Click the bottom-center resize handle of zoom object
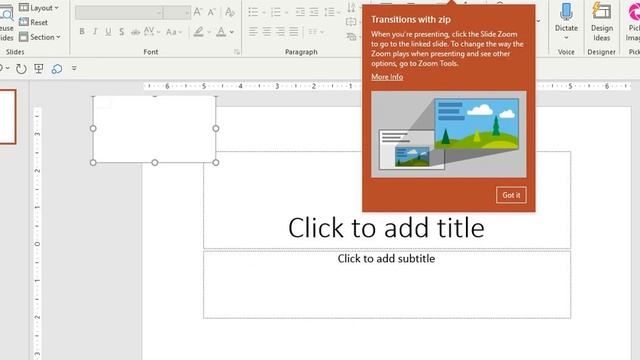 click(x=155, y=162)
